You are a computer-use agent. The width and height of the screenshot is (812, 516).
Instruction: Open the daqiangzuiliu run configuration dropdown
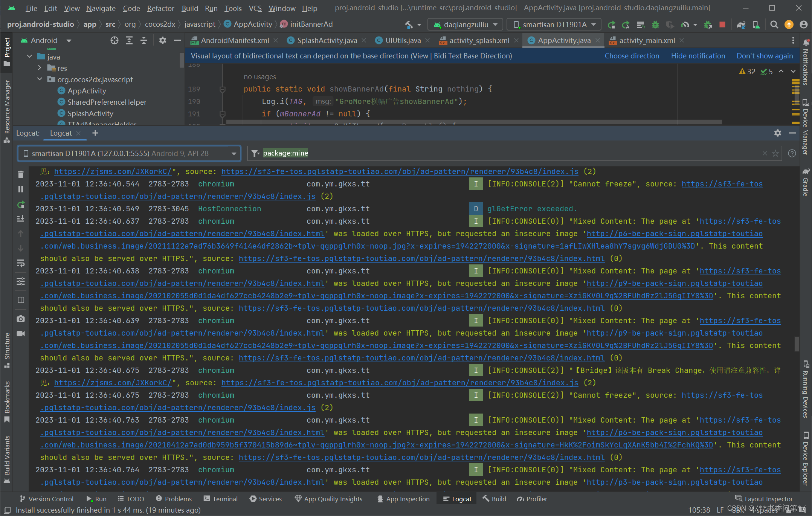(x=466, y=24)
